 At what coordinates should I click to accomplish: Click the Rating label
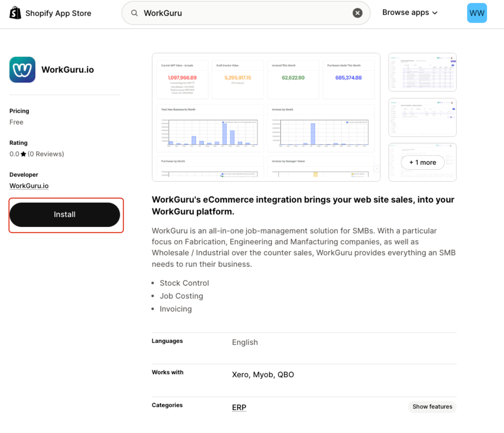[x=18, y=143]
